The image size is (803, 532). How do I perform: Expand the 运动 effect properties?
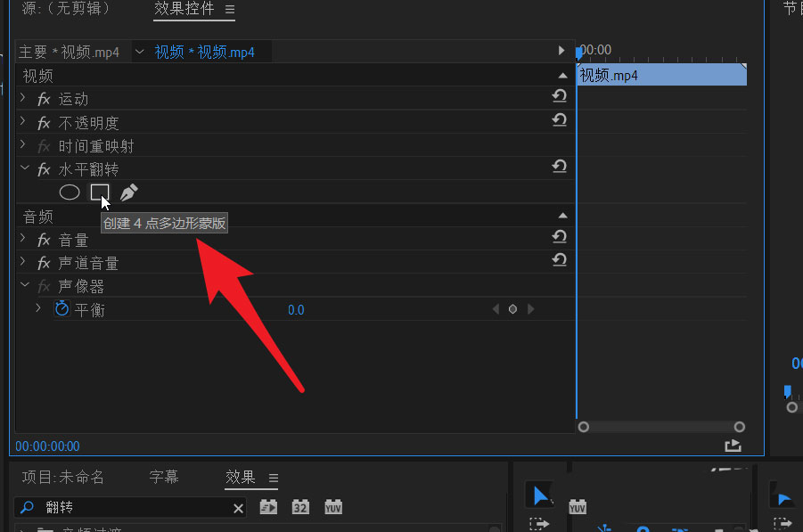coord(24,98)
